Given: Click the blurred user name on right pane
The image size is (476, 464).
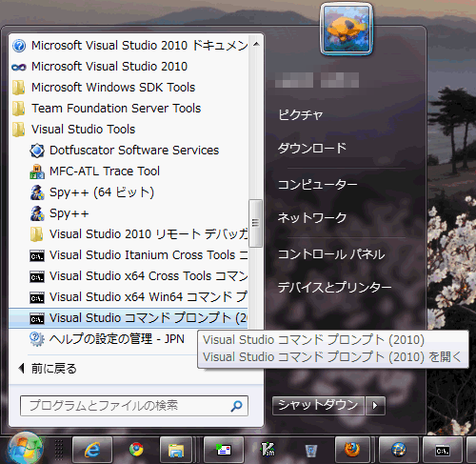Looking at the screenshot, I should click(x=317, y=80).
